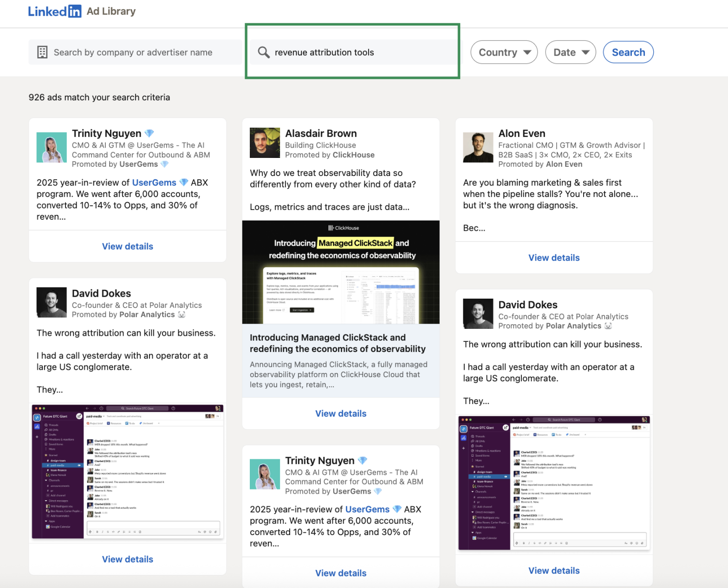Open the Managed ClickStack ad image
This screenshot has width=728, height=588.
pyautogui.click(x=341, y=272)
